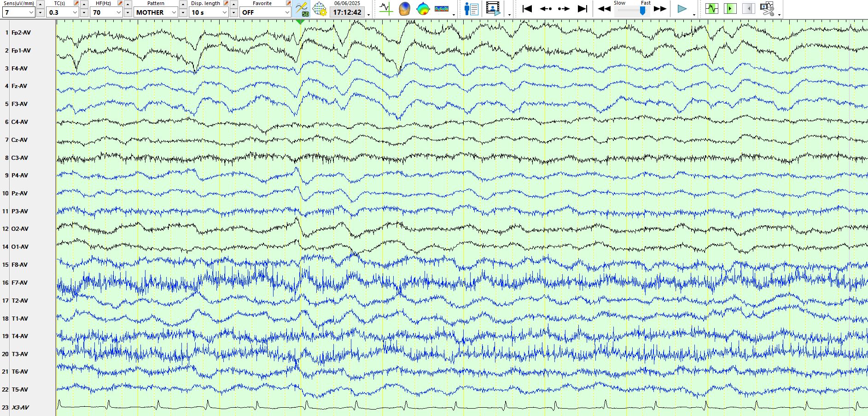Click the grey page-back icon
The image size is (868, 416).
point(748,9)
